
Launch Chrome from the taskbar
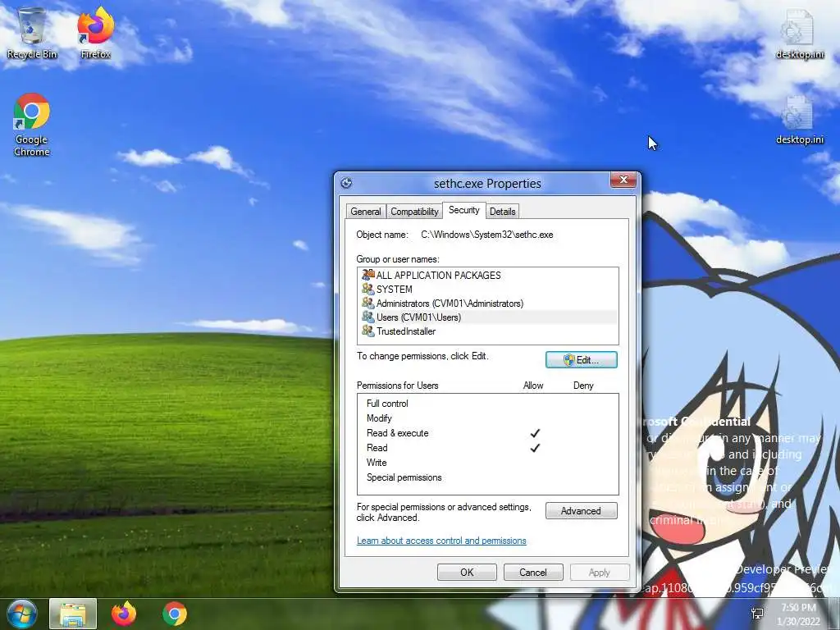pos(175,614)
